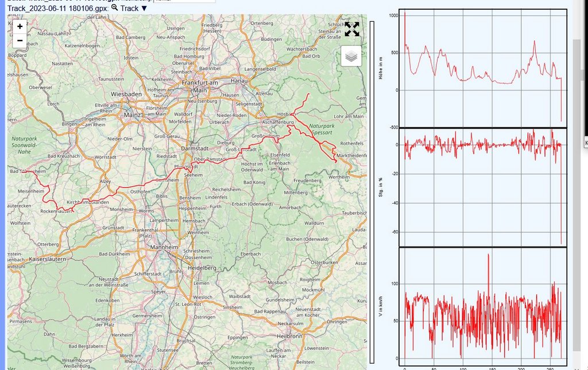Click the Meisenheim town label
This screenshot has width=588, height=370.
click(x=31, y=192)
